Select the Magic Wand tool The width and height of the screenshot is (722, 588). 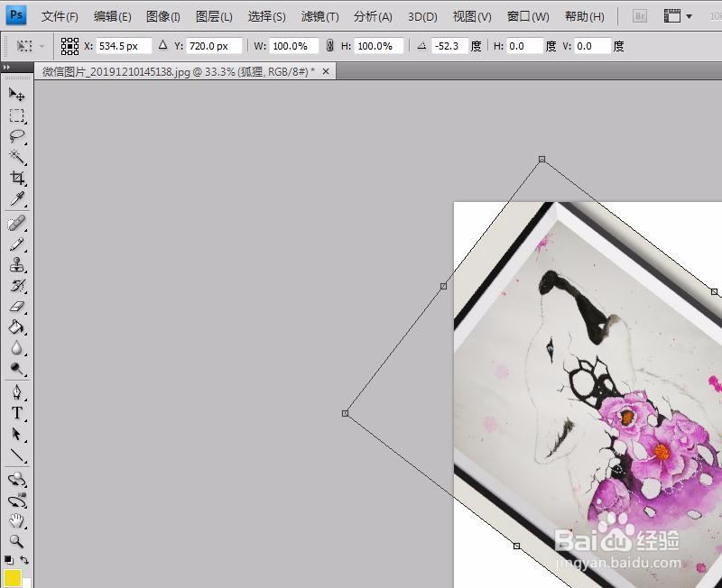pos(16,157)
